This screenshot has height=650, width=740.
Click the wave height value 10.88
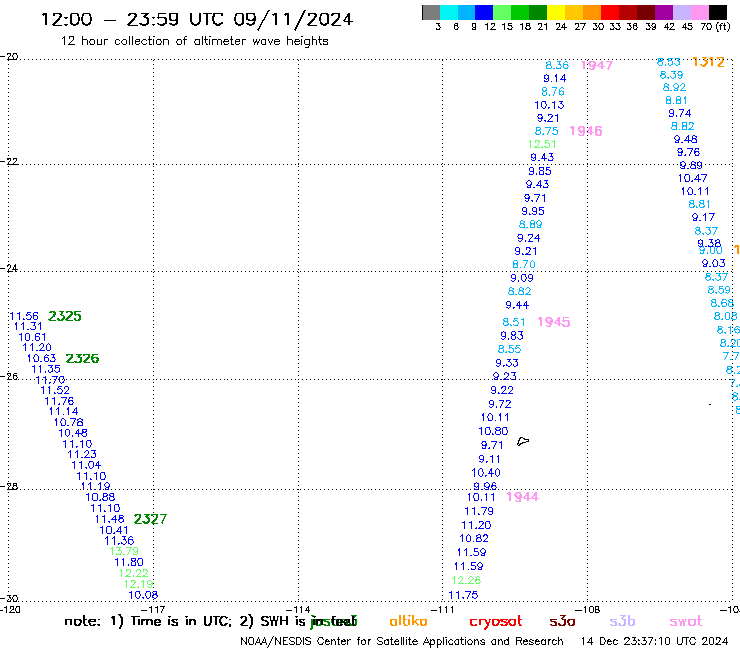pos(100,497)
